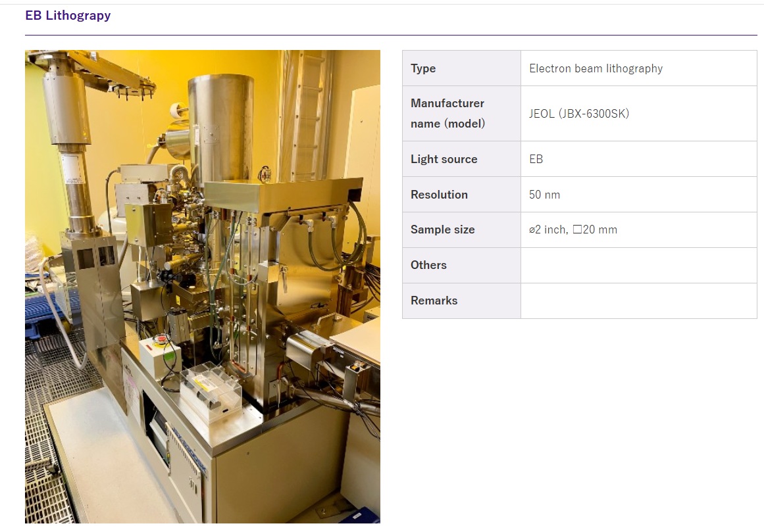The width and height of the screenshot is (764, 532).
Task: Click the 'Light source' label
Action: click(444, 159)
